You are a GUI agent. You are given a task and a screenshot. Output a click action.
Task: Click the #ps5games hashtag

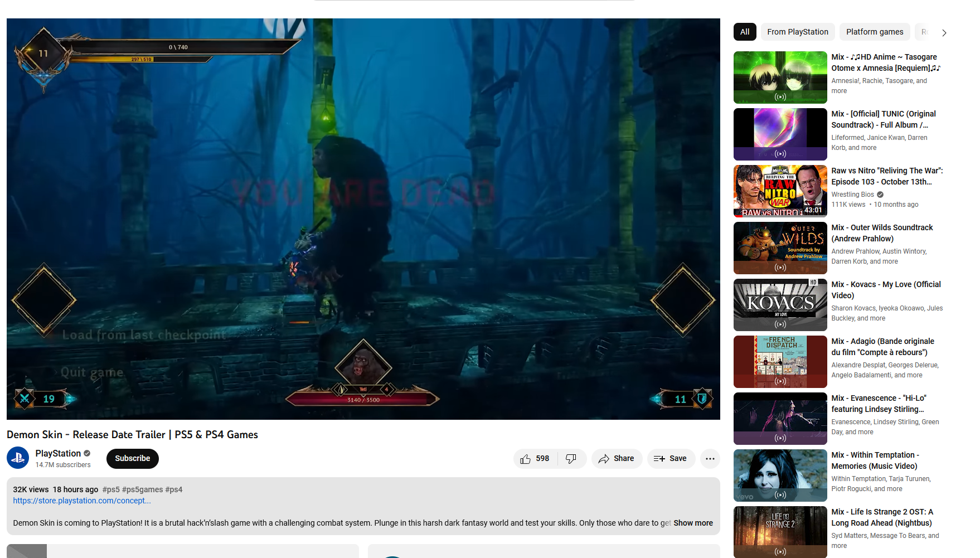pos(143,489)
